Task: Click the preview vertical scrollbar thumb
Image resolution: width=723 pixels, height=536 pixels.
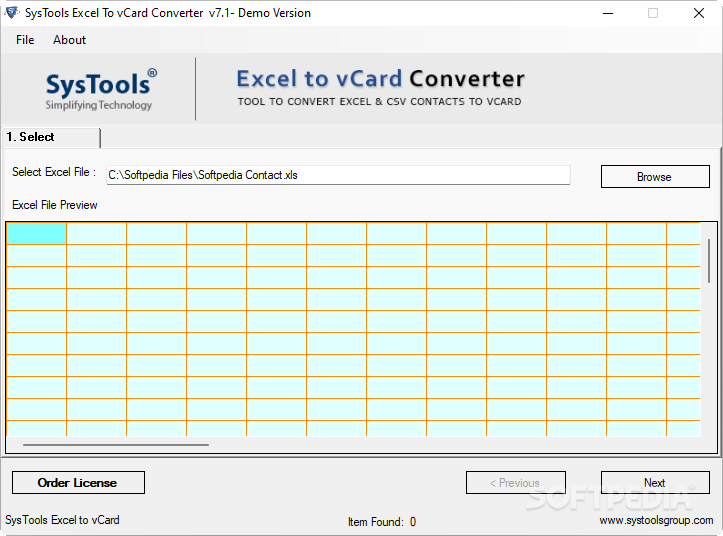Action: (709, 261)
